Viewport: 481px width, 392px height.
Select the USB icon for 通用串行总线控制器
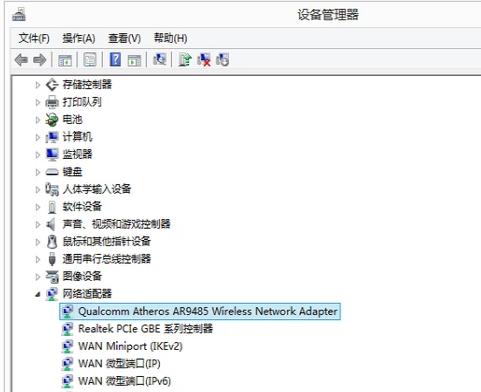point(52,259)
